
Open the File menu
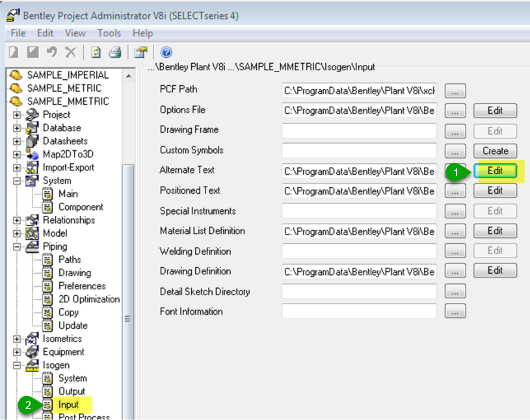(x=18, y=33)
